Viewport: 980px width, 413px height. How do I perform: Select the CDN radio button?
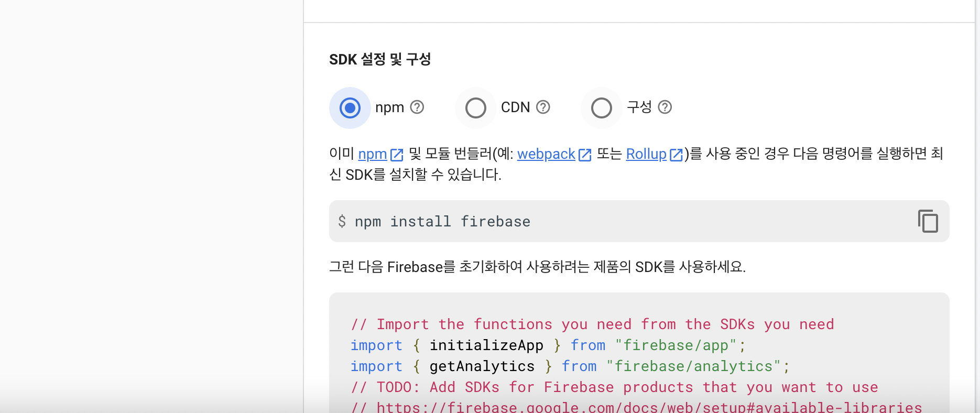(476, 108)
